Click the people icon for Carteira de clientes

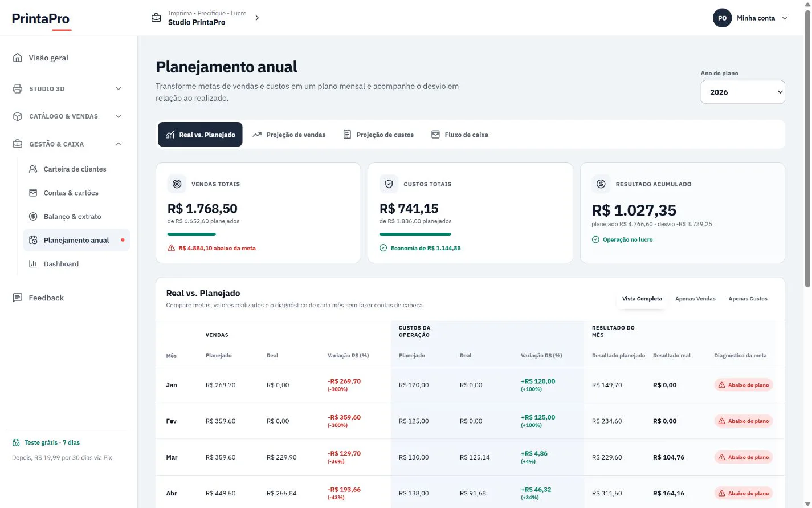33,169
